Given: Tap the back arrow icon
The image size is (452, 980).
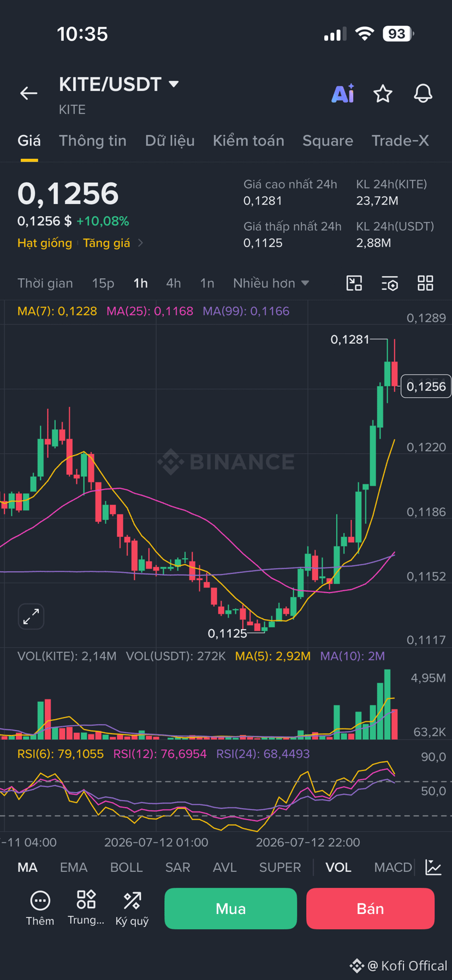Looking at the screenshot, I should (x=29, y=93).
